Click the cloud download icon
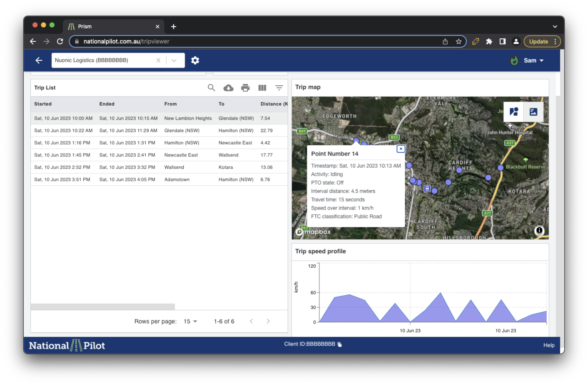 pos(228,88)
